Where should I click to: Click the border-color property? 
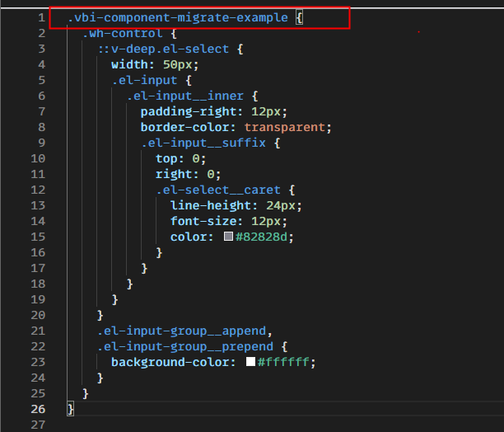(184, 127)
